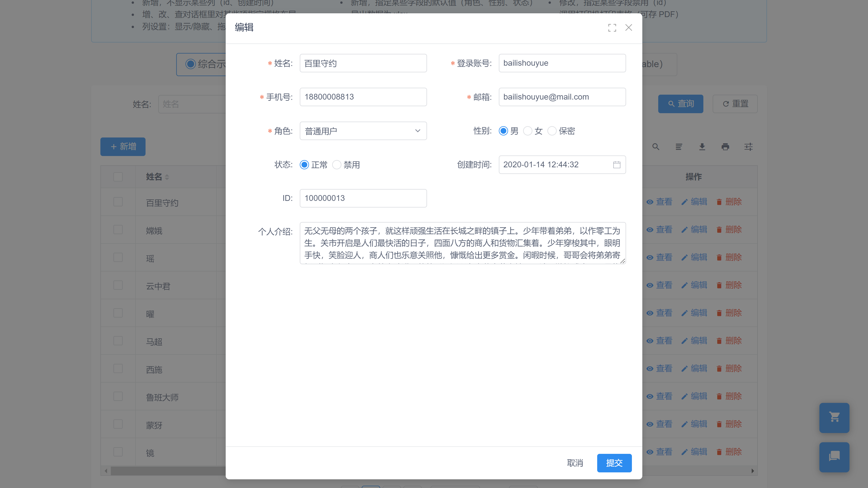Select the 综合示 radio option
Screen dimensions: 868x488
point(190,64)
